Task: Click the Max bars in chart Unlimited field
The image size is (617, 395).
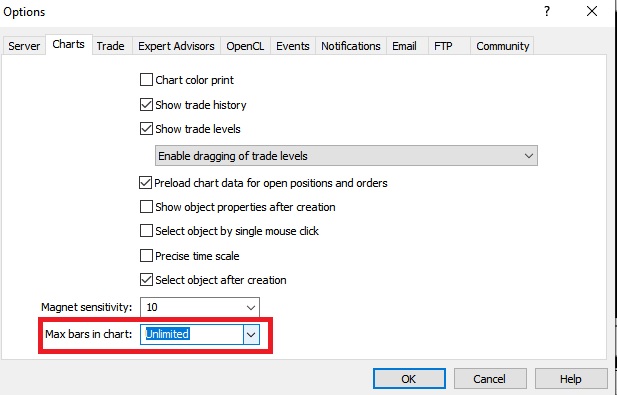Action: 192,334
